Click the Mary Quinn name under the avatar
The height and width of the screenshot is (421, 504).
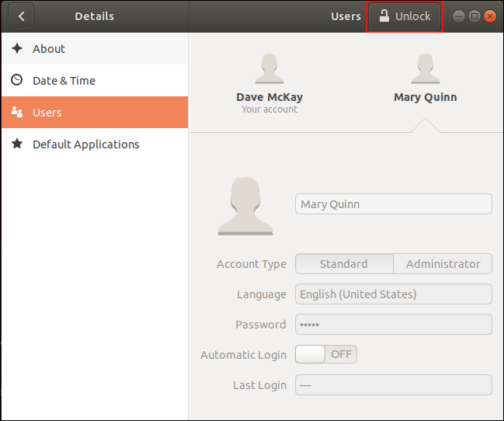(x=426, y=97)
